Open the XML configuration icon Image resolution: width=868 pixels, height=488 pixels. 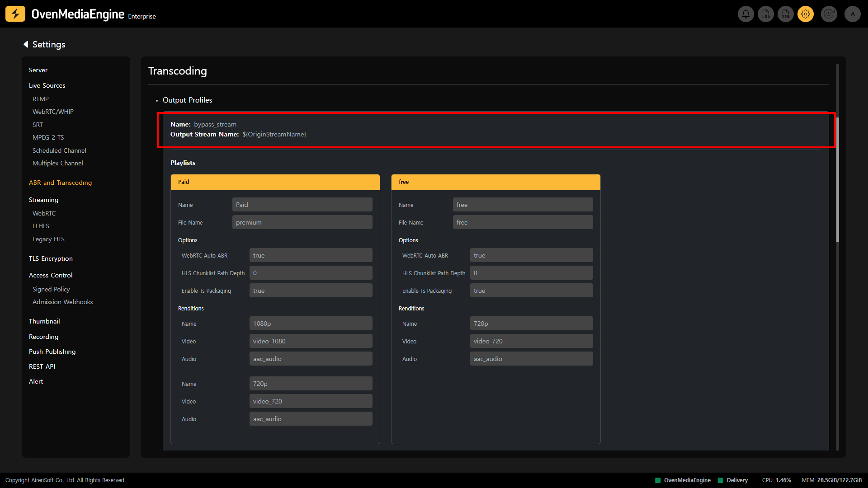point(786,14)
